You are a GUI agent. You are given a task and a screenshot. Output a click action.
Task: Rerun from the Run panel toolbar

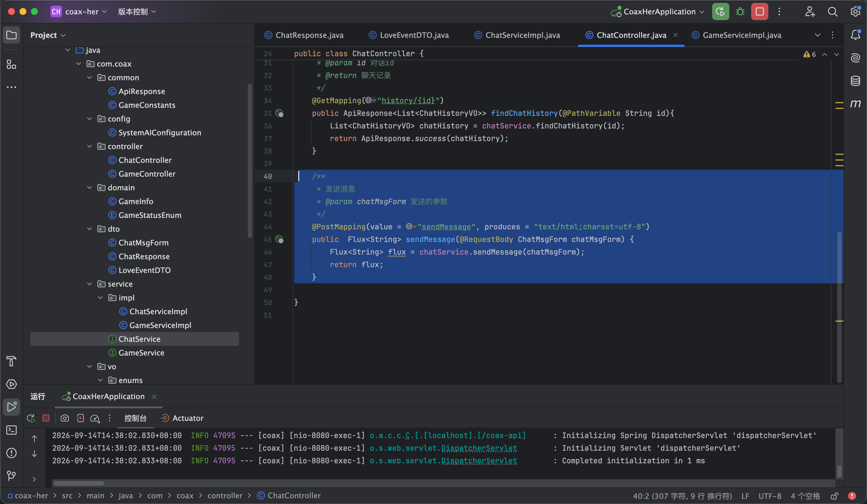pos(31,418)
